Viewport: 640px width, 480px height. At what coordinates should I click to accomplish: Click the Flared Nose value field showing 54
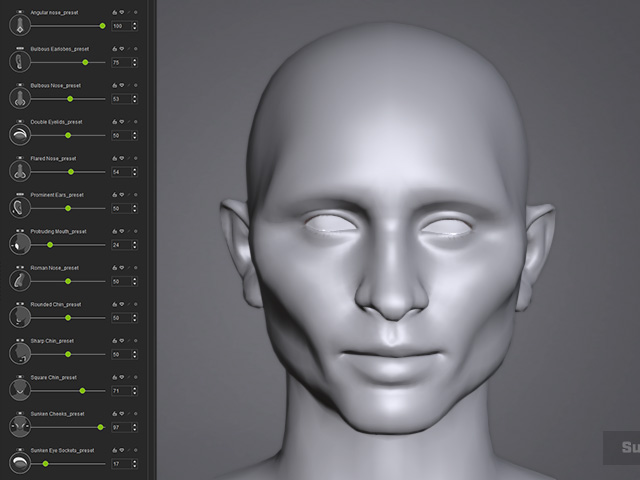121,172
